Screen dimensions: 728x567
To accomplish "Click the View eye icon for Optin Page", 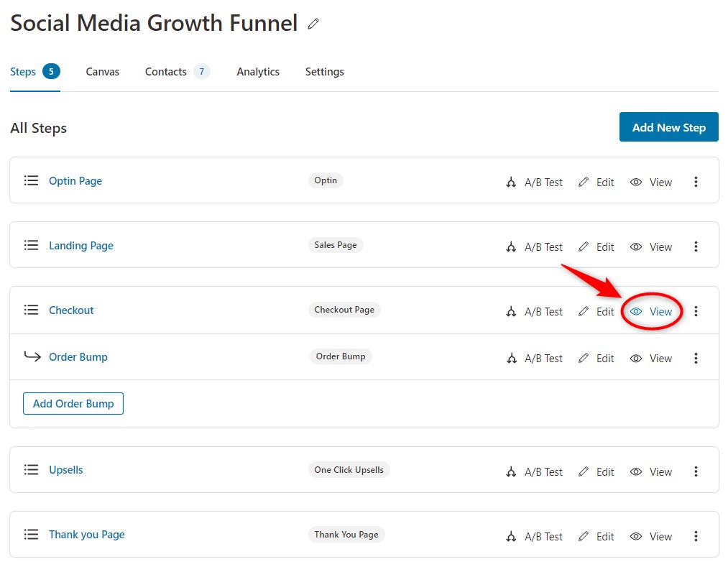I will coord(636,182).
